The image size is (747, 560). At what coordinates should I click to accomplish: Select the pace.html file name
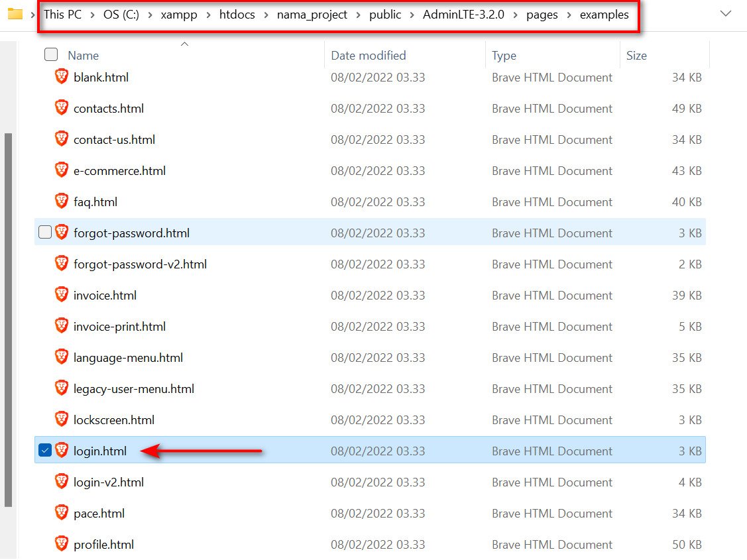(99, 514)
